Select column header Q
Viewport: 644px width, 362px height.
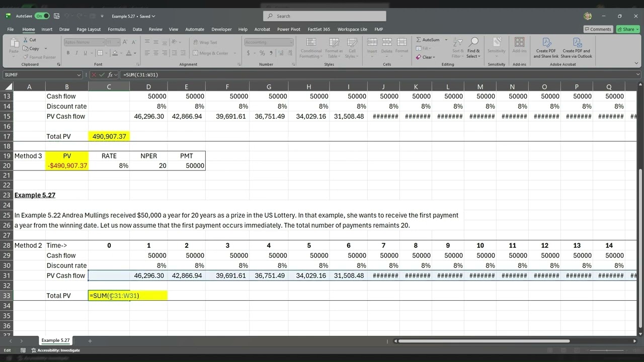609,87
